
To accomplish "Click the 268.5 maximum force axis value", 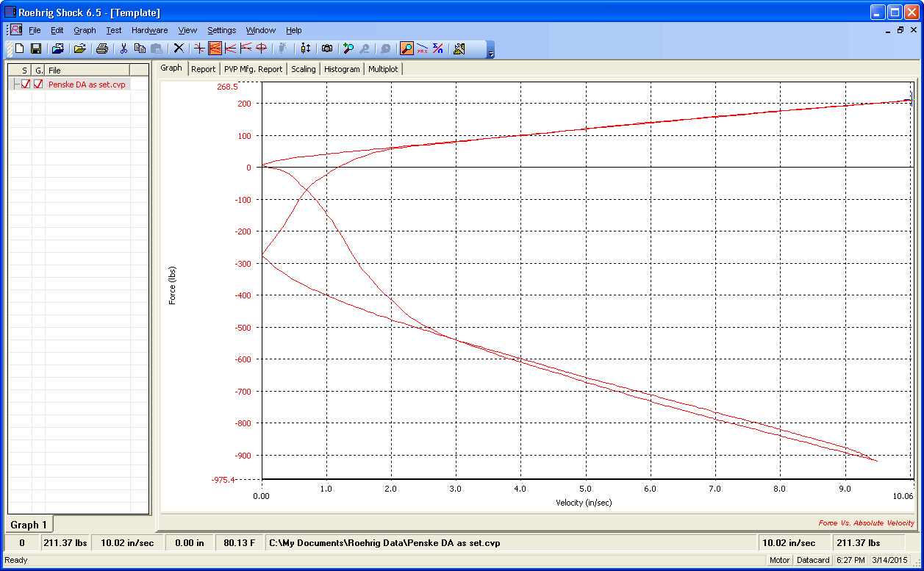I will click(227, 87).
